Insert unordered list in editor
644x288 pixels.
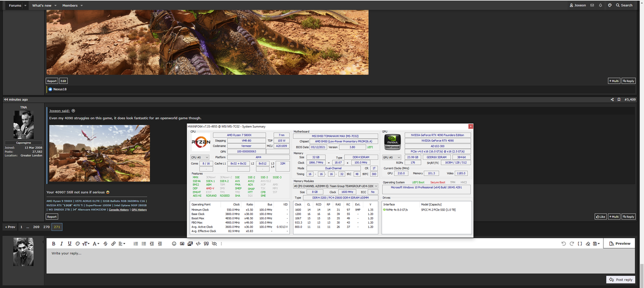click(x=143, y=243)
